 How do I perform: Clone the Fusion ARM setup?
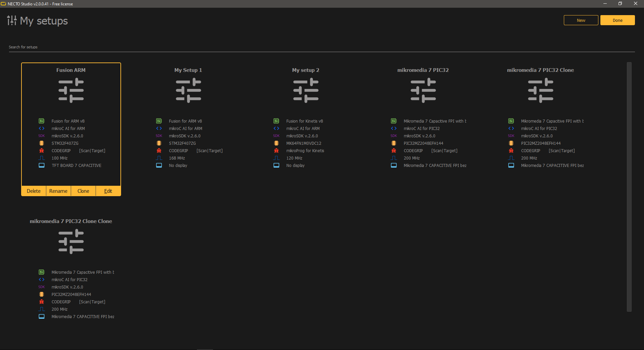point(83,191)
